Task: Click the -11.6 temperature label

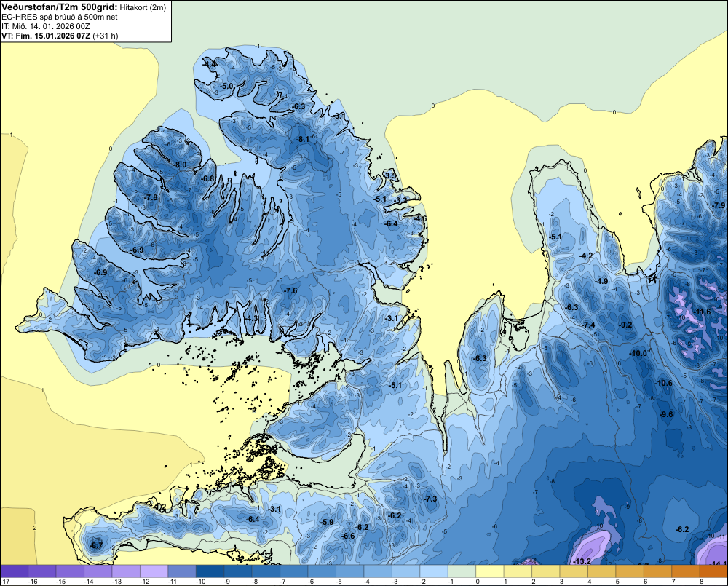Action: click(702, 312)
